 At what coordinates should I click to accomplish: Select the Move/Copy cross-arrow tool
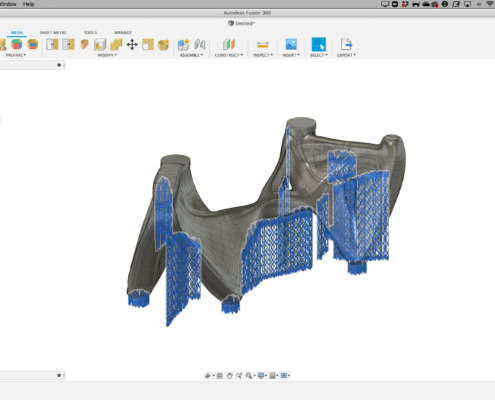tap(132, 44)
